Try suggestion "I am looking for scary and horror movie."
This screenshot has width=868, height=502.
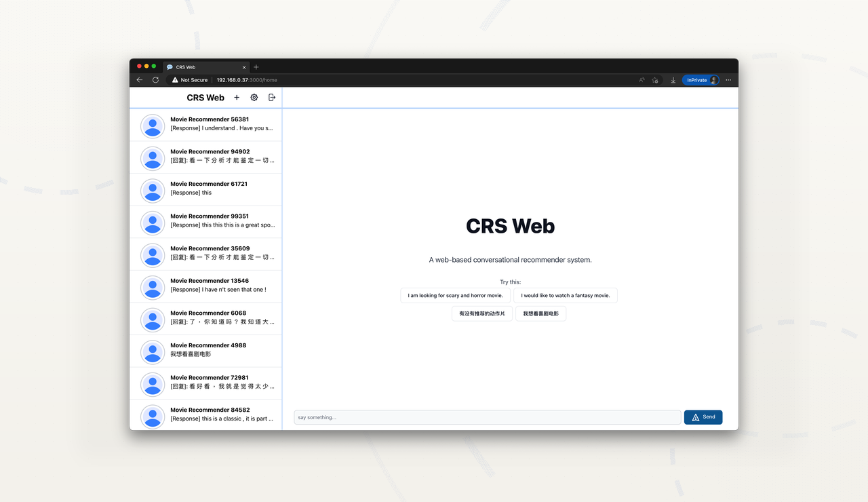point(455,296)
